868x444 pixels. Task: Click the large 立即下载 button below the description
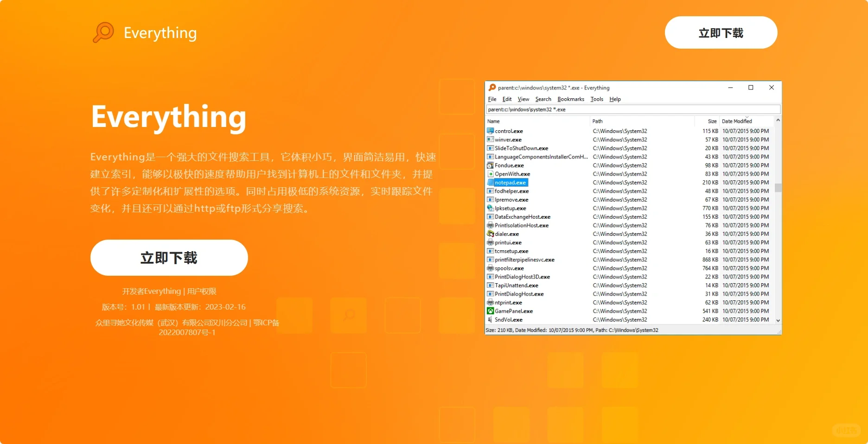point(169,258)
